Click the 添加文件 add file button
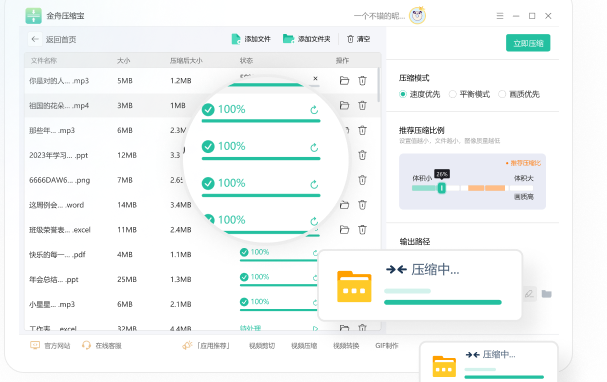Image resolution: width=607 pixels, height=382 pixels. coord(251,39)
